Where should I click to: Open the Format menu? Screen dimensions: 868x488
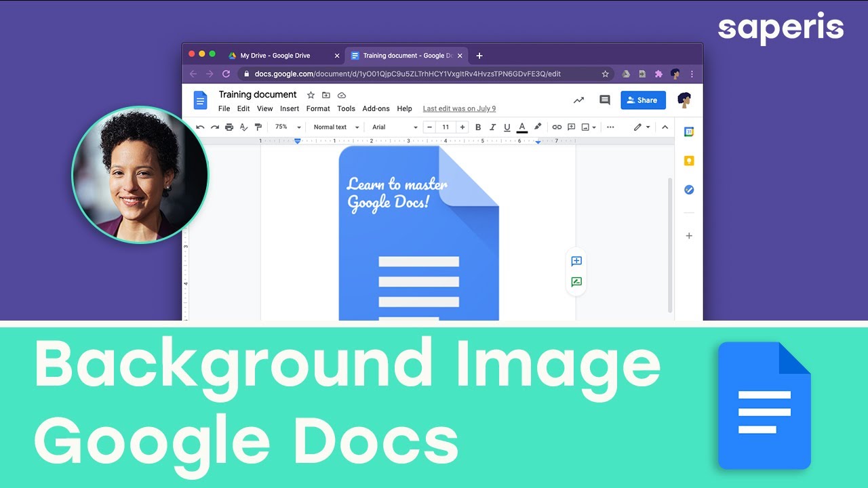[x=318, y=108]
